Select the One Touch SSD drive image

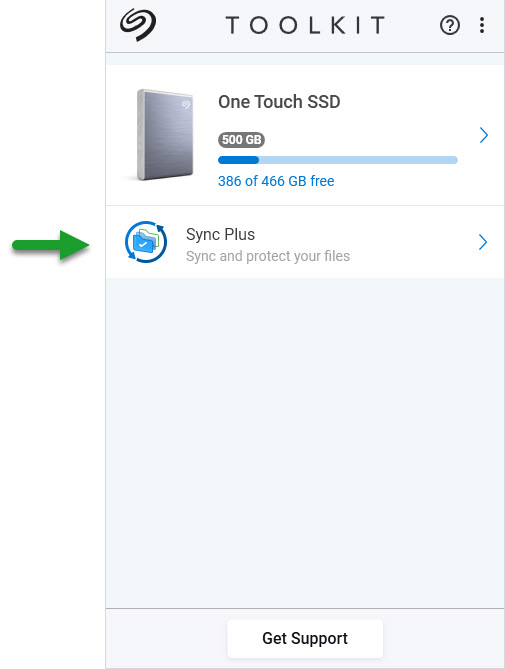[165, 135]
